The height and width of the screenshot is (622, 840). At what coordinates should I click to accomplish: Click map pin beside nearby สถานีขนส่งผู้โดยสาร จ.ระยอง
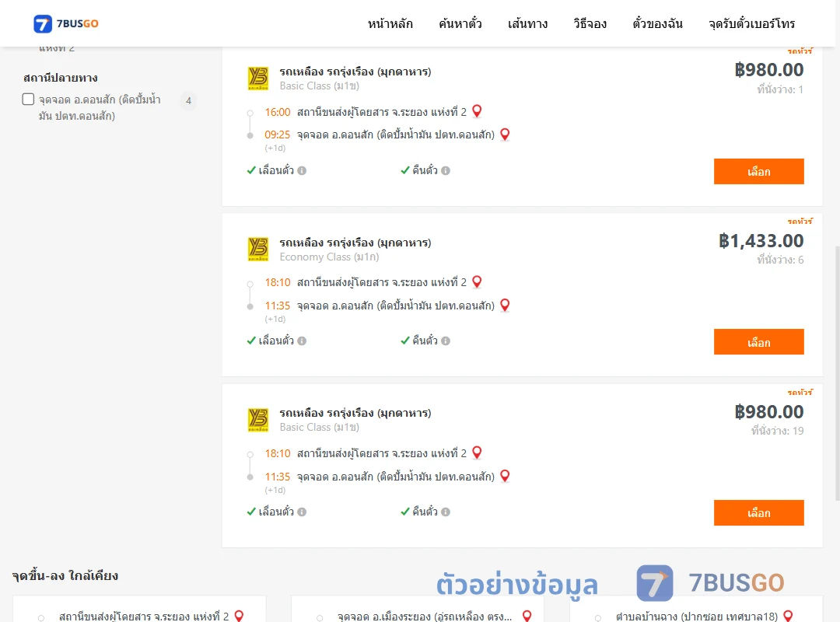[x=240, y=616]
